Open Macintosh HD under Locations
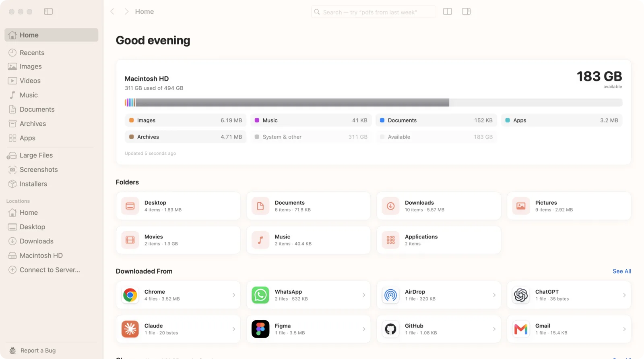The height and width of the screenshot is (359, 644). point(51,255)
